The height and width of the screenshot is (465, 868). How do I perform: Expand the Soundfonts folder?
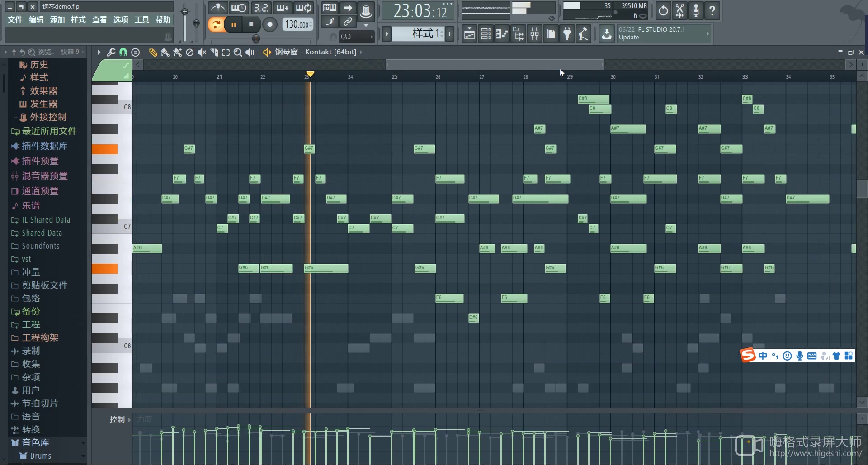(x=35, y=246)
